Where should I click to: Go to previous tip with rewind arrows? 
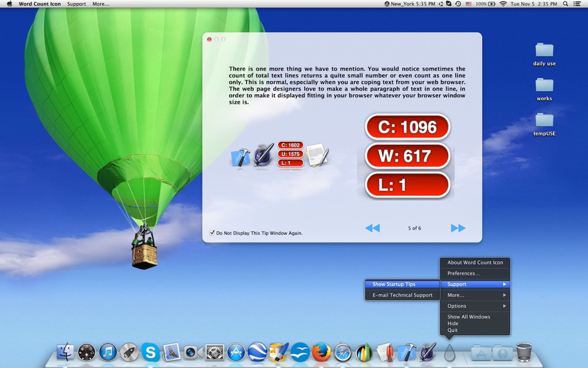[373, 228]
